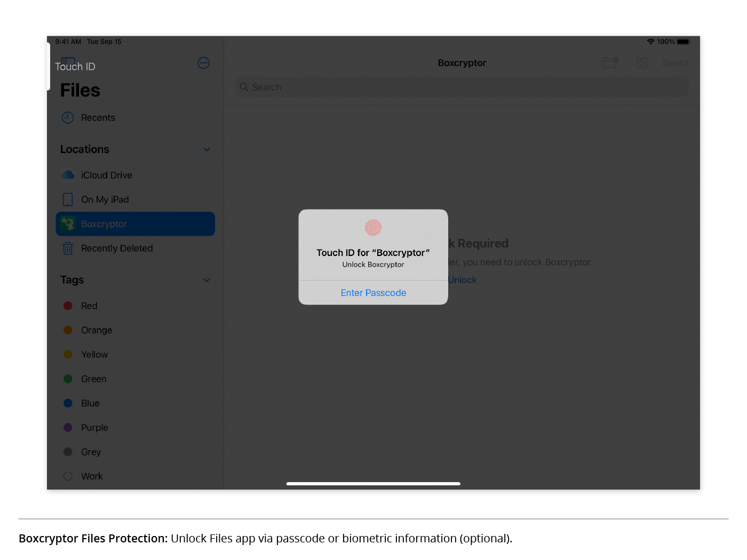Click the "Purple" tag label
Viewport: 747px width, 560px height.
(x=94, y=427)
